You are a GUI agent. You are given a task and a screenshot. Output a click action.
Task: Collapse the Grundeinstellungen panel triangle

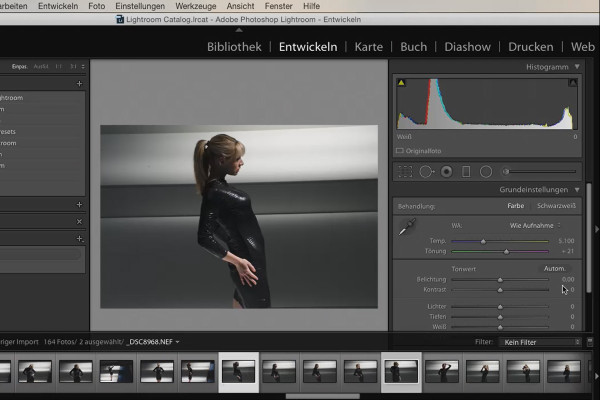coord(577,189)
